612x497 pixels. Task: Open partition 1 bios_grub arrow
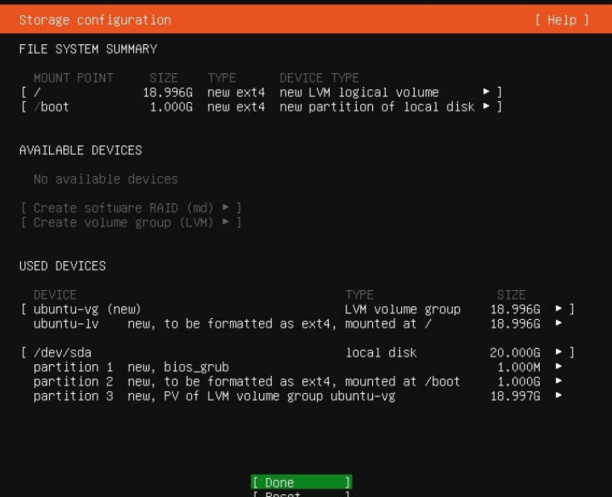tap(559, 367)
